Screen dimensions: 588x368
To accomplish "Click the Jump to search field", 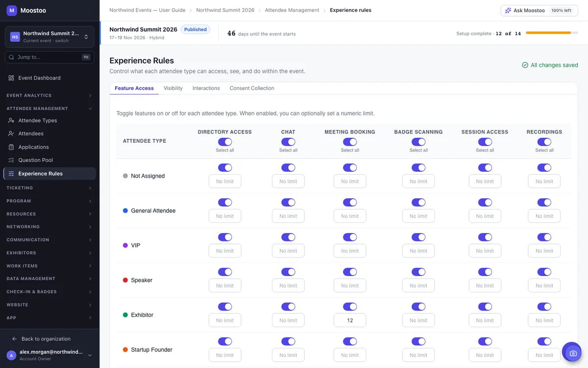I will [49, 57].
